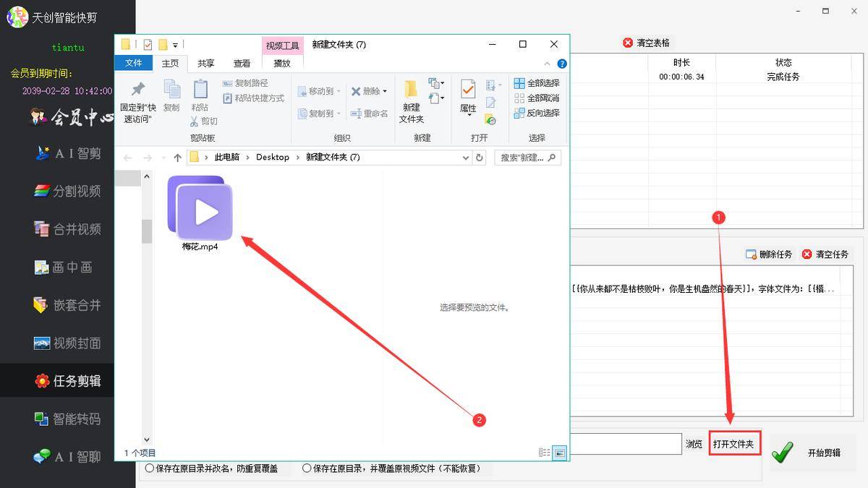This screenshot has width=868, height=488.
Task: Select the 视频封面 video cover module
Action: (67, 343)
